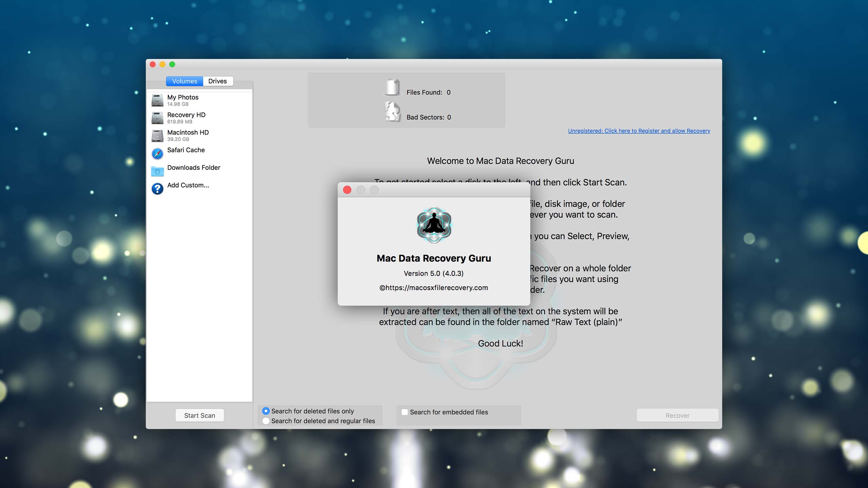The height and width of the screenshot is (488, 868).
Task: Select the Recovery HD drive icon
Action: [157, 118]
